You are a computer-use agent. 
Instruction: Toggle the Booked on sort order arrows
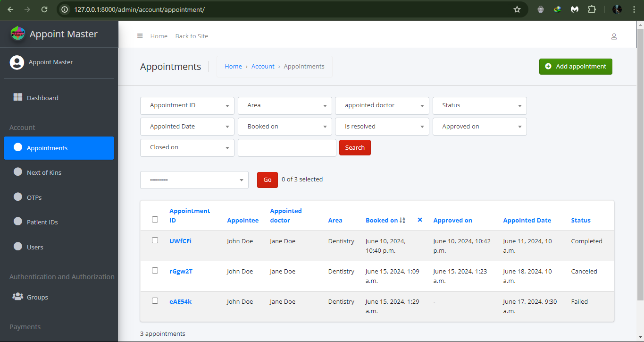coord(402,220)
